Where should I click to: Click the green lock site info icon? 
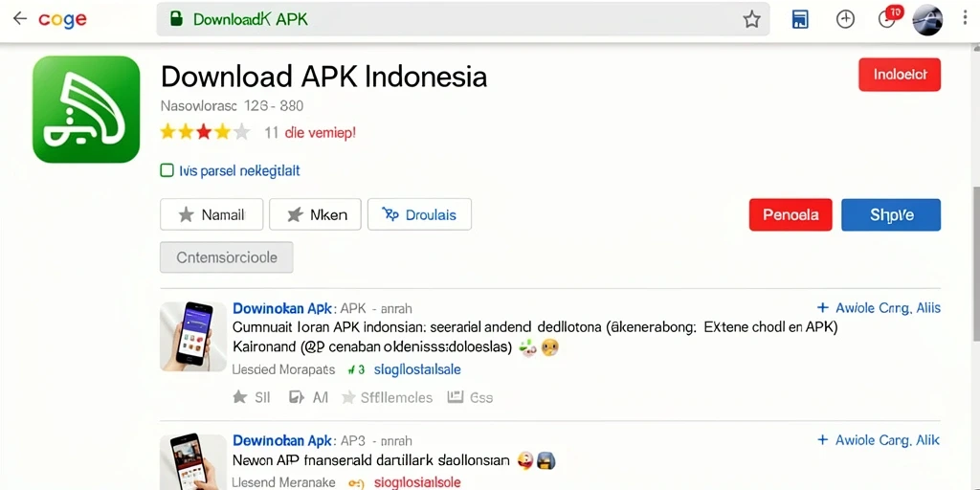[x=176, y=19]
